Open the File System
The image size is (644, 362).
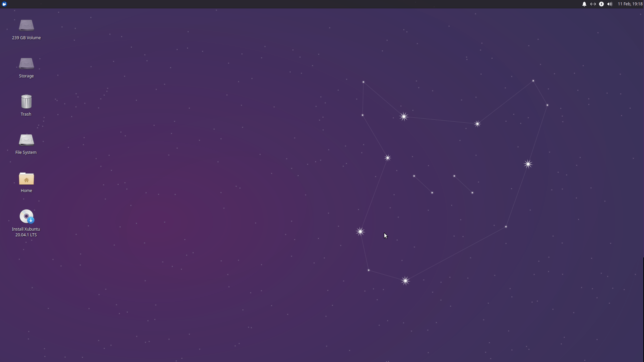click(x=26, y=139)
